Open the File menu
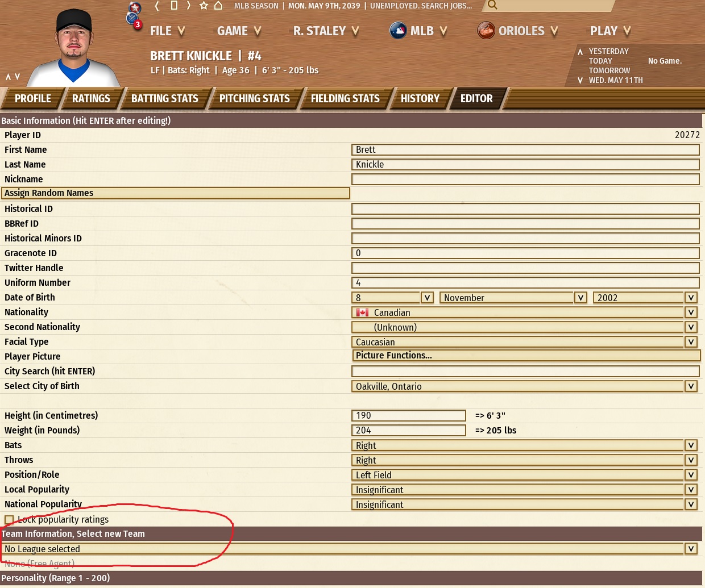The image size is (705, 588). pos(167,31)
